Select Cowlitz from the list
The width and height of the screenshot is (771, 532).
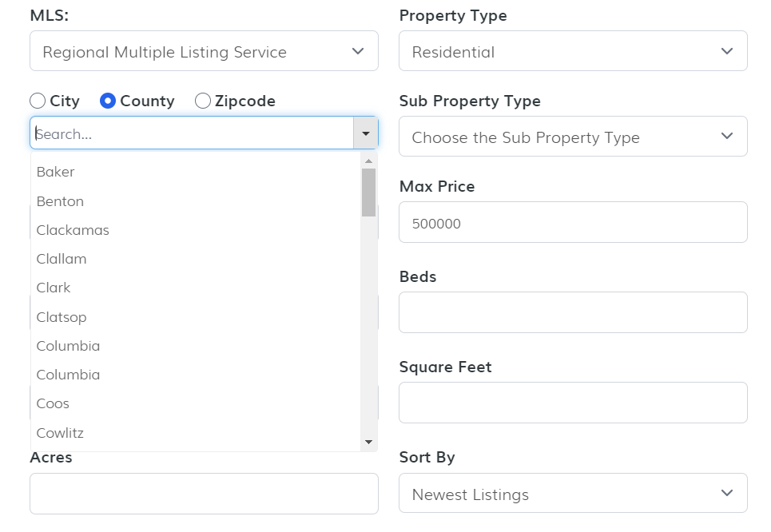[x=60, y=433]
